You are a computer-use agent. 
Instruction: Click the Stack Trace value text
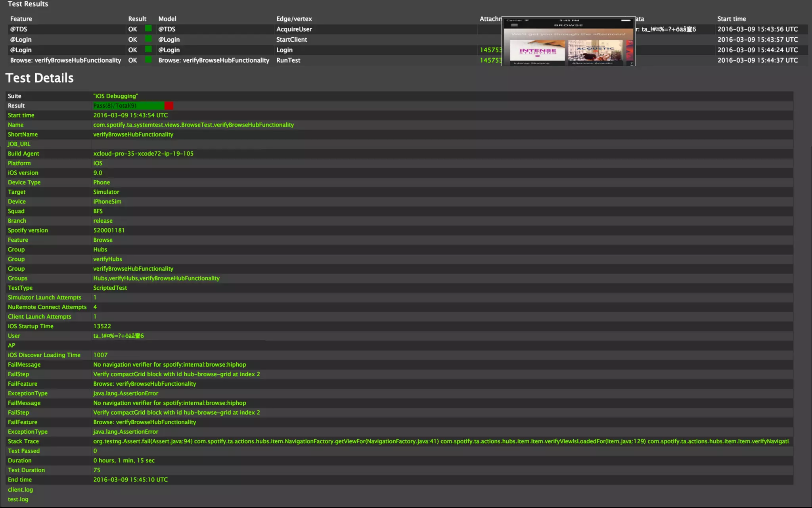[x=440, y=441]
